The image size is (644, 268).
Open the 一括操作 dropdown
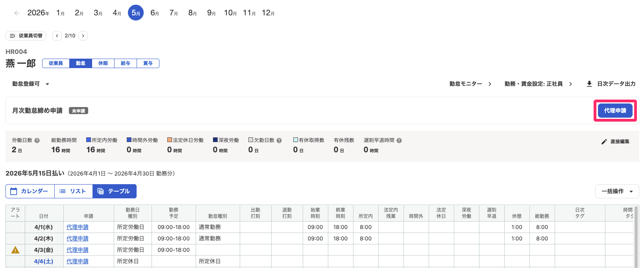(617, 191)
